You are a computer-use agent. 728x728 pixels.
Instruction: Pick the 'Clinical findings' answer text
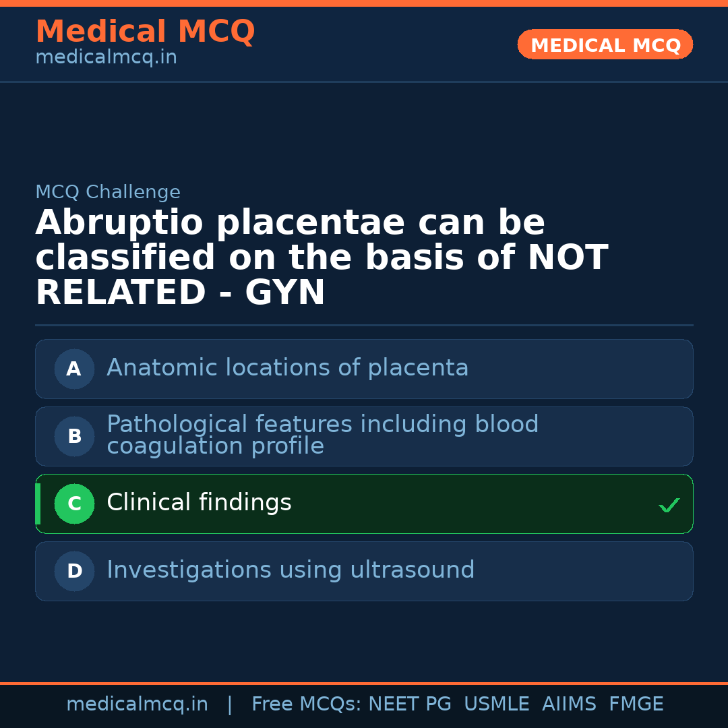(199, 503)
